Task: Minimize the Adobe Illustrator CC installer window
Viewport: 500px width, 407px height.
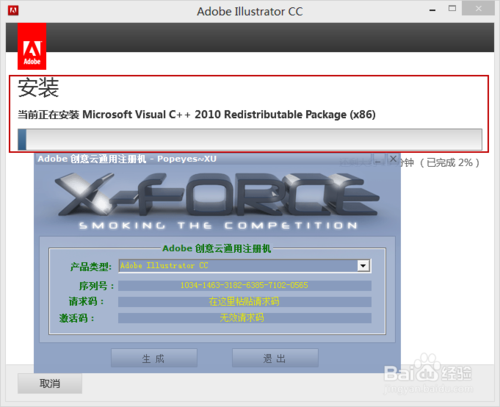Action: point(432,10)
